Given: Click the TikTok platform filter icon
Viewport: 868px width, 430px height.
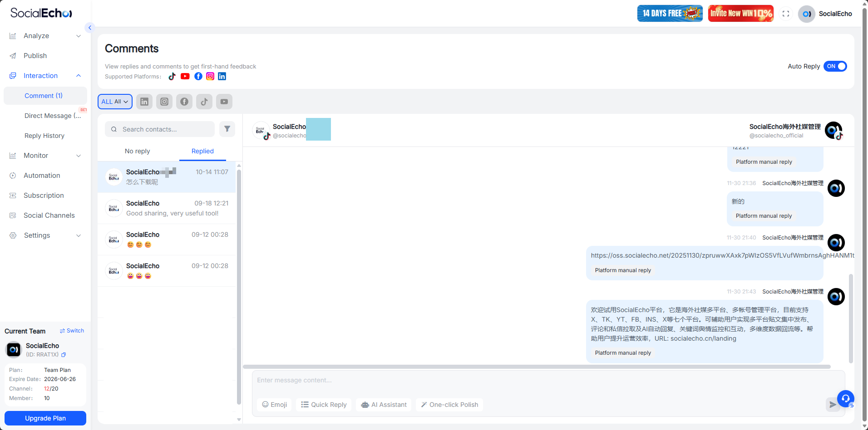Looking at the screenshot, I should pyautogui.click(x=204, y=102).
